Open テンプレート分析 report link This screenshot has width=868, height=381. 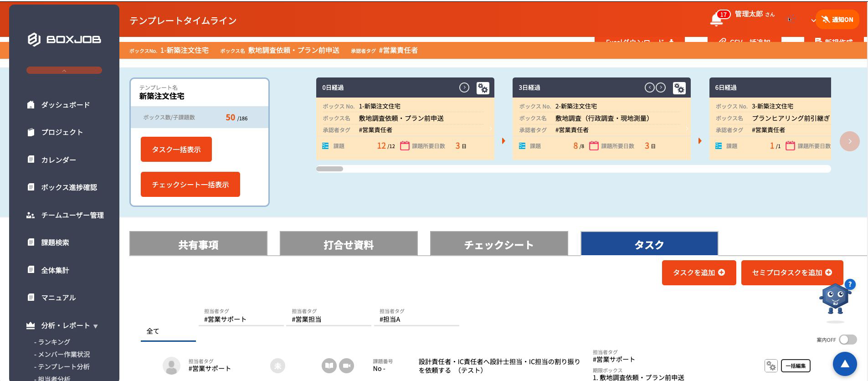[x=63, y=366]
